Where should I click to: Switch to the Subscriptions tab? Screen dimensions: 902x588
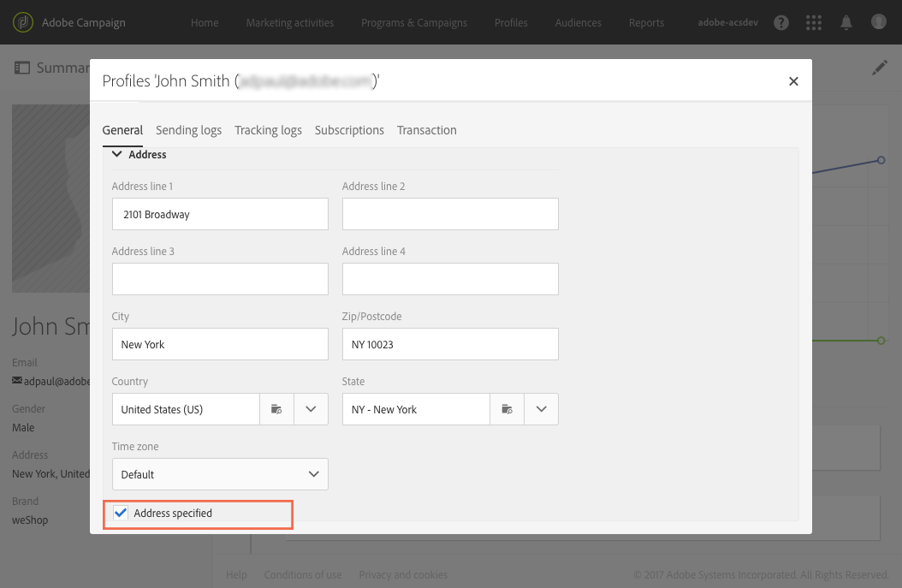[349, 130]
